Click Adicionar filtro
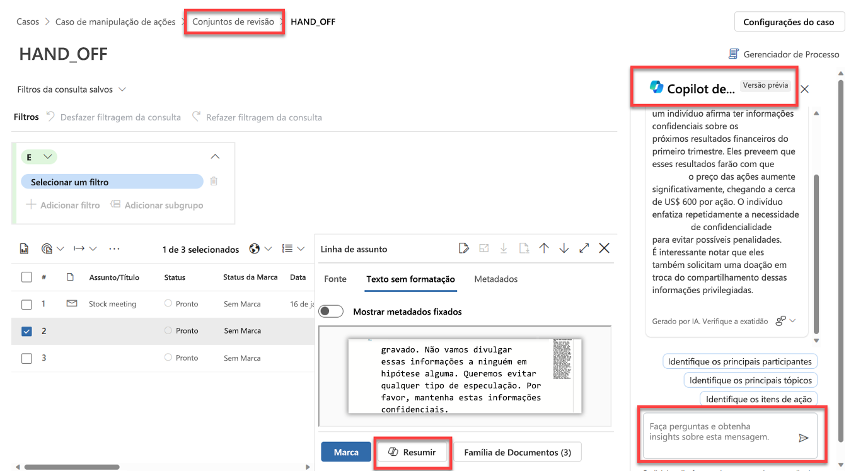The height and width of the screenshot is (471, 868). (x=63, y=205)
